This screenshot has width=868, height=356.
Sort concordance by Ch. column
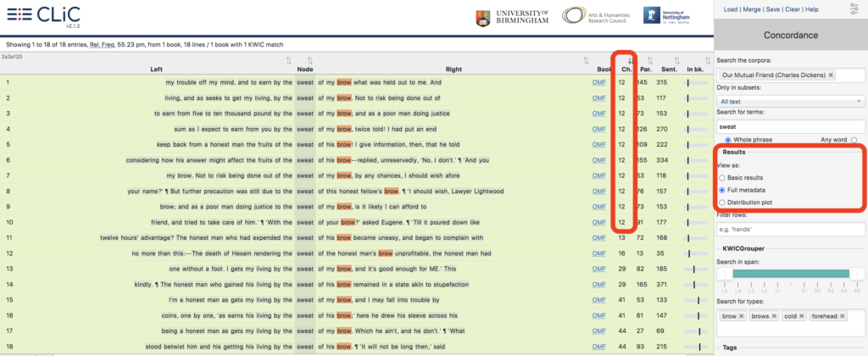[626, 68]
